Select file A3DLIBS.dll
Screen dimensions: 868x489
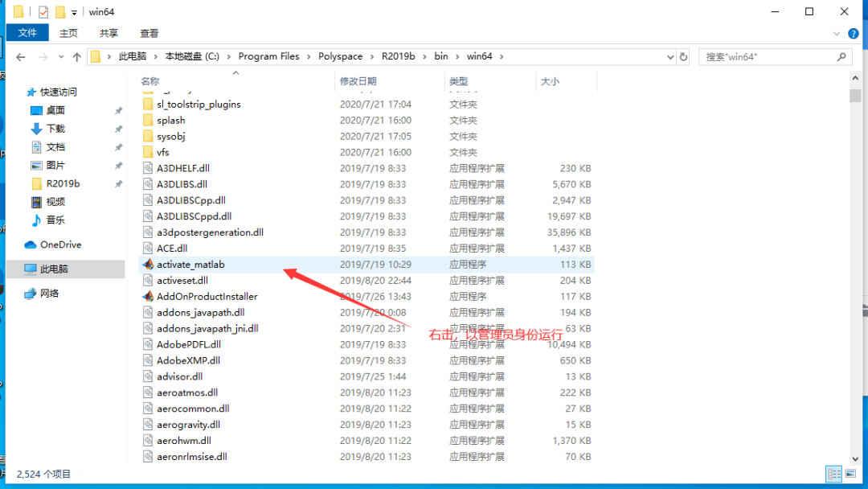(182, 184)
